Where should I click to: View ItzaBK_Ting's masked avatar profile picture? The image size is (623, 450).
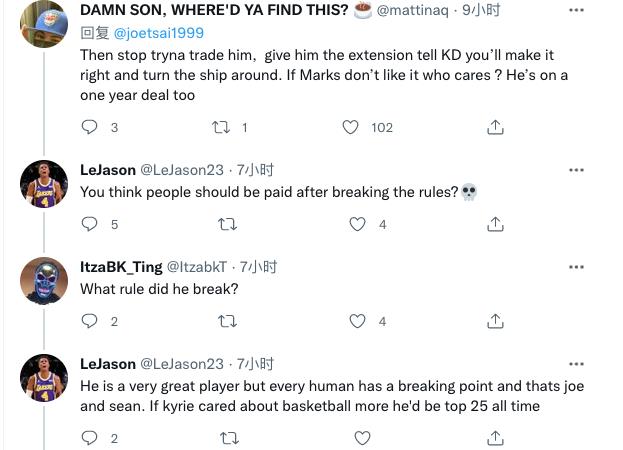(x=44, y=282)
